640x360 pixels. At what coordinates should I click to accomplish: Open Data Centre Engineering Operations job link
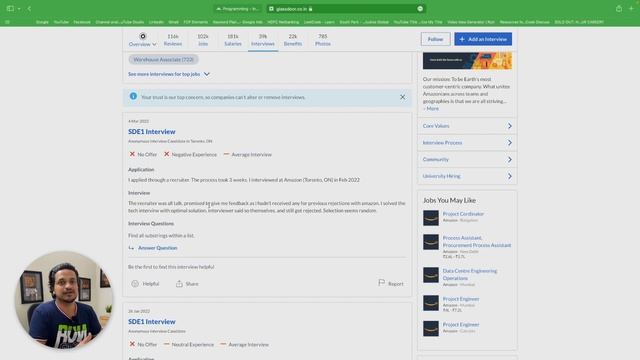point(470,274)
